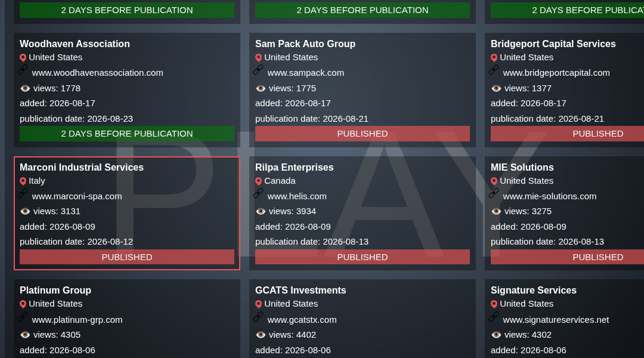The image size is (644, 358).
Task: Click the link chain icon beside www.gcatstx.com
Action: point(258,316)
